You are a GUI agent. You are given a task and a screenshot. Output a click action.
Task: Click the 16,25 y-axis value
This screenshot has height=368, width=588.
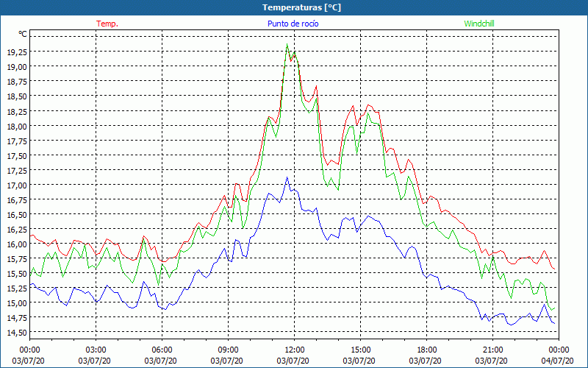coord(17,230)
